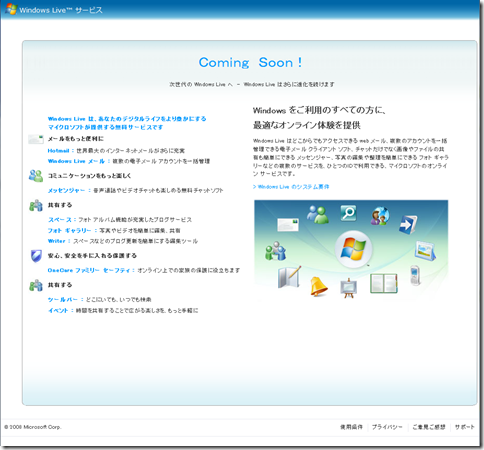Open the OneCare ファミリー セーフティ link
Image resolution: width=484 pixels, height=450 pixels.
(x=89, y=270)
